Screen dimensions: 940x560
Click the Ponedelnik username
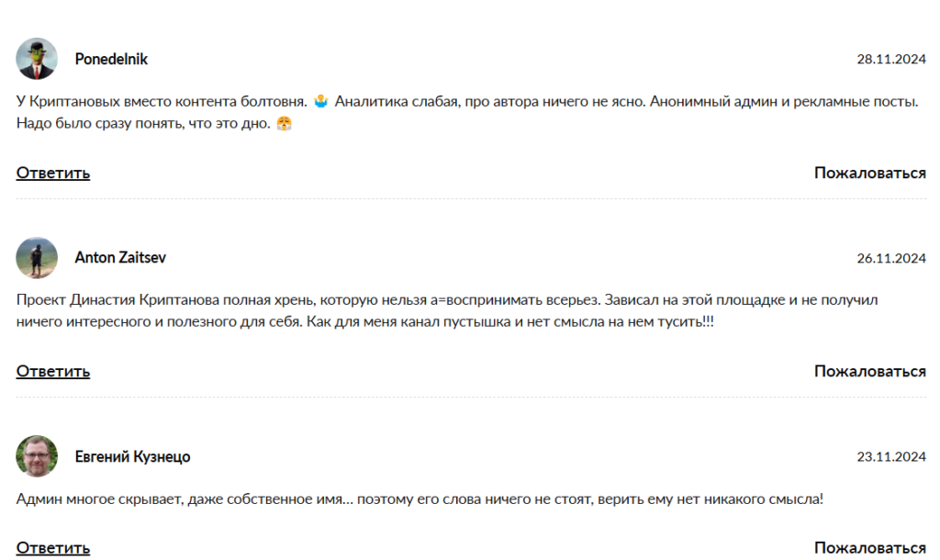pos(111,60)
